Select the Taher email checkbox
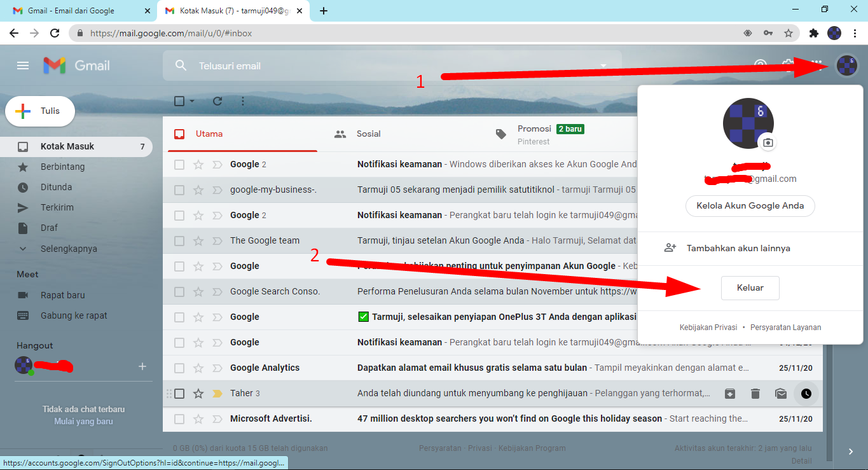Screen dimensions: 868x470 (x=179, y=394)
